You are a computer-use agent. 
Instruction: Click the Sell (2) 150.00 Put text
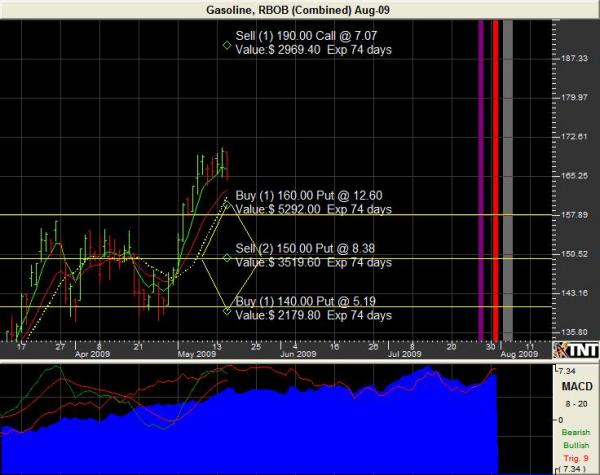287,249
